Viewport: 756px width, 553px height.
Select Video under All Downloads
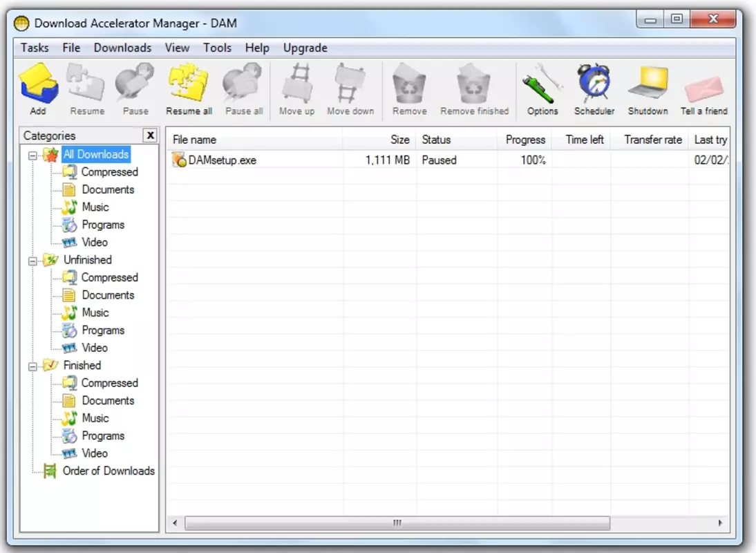(x=95, y=242)
